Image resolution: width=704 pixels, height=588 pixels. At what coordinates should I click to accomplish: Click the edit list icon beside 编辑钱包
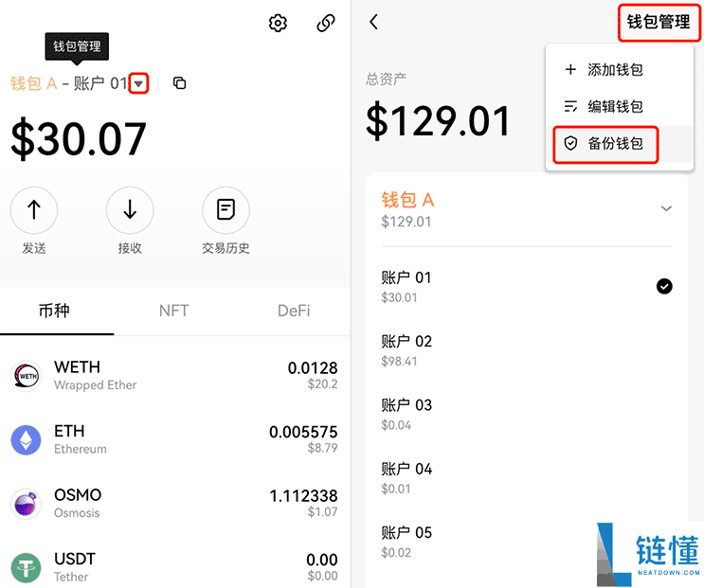[x=570, y=106]
